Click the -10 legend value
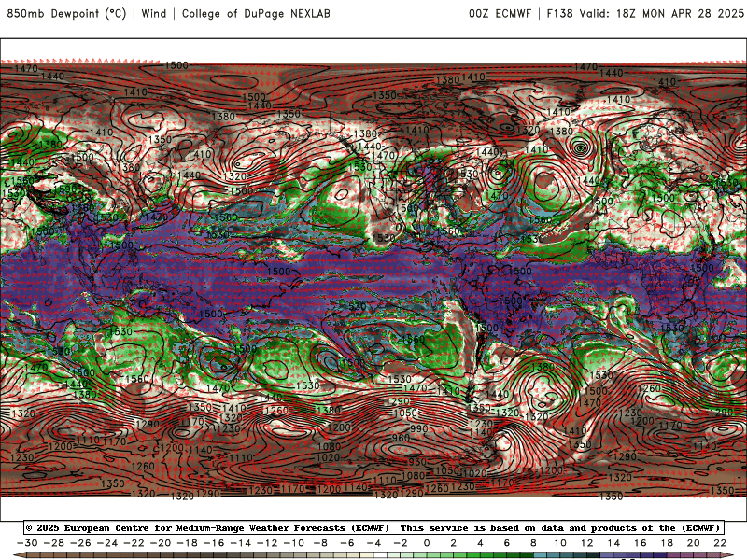Screen dimensions: 747x560 click(294, 543)
